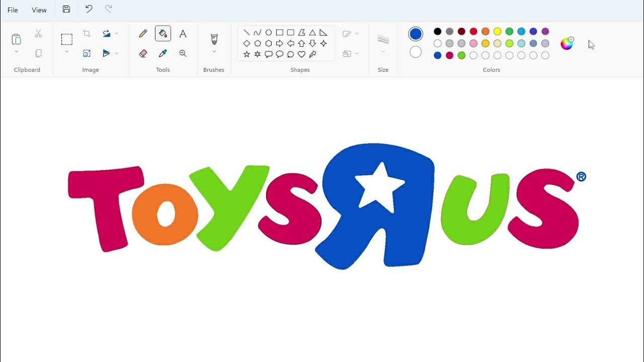Click the Cut scissors icon
The height and width of the screenshot is (362, 644).
(38, 34)
